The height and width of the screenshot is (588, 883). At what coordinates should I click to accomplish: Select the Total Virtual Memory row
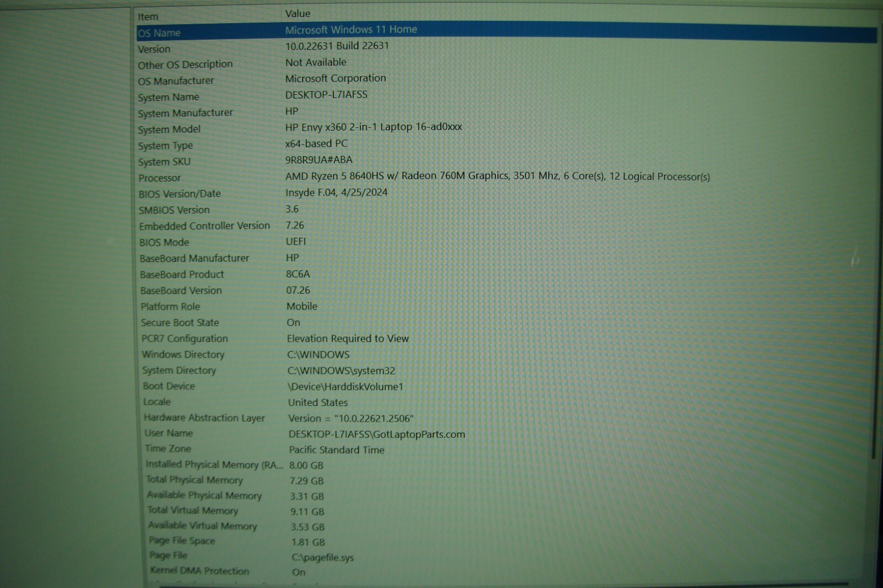click(507, 511)
